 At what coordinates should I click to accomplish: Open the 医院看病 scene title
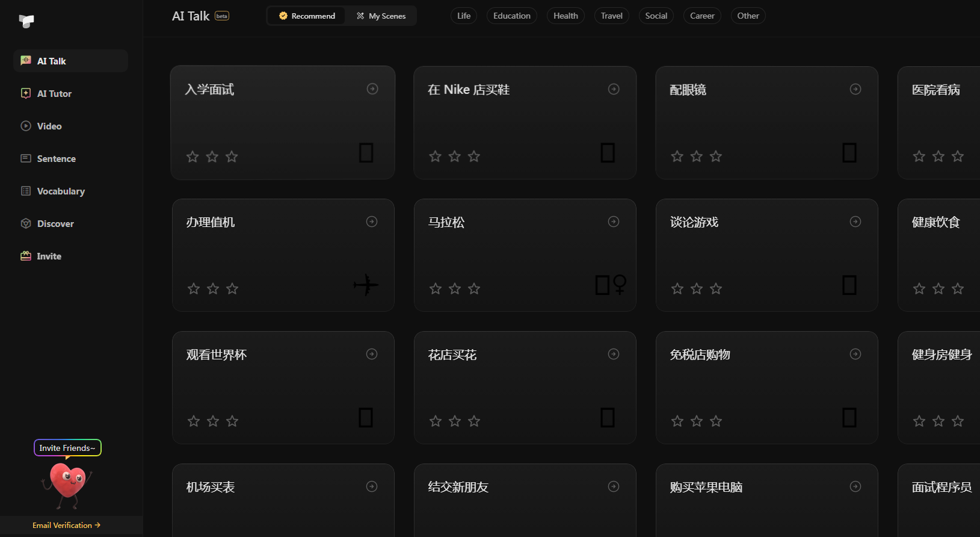tap(936, 90)
